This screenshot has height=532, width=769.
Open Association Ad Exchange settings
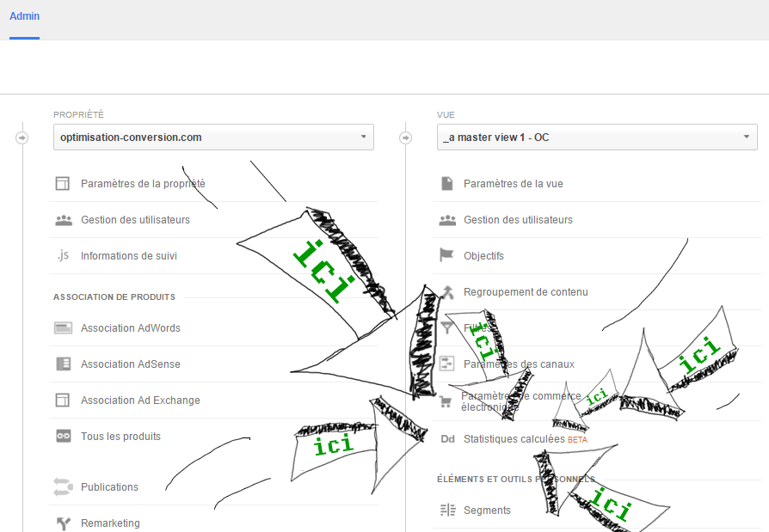click(140, 401)
